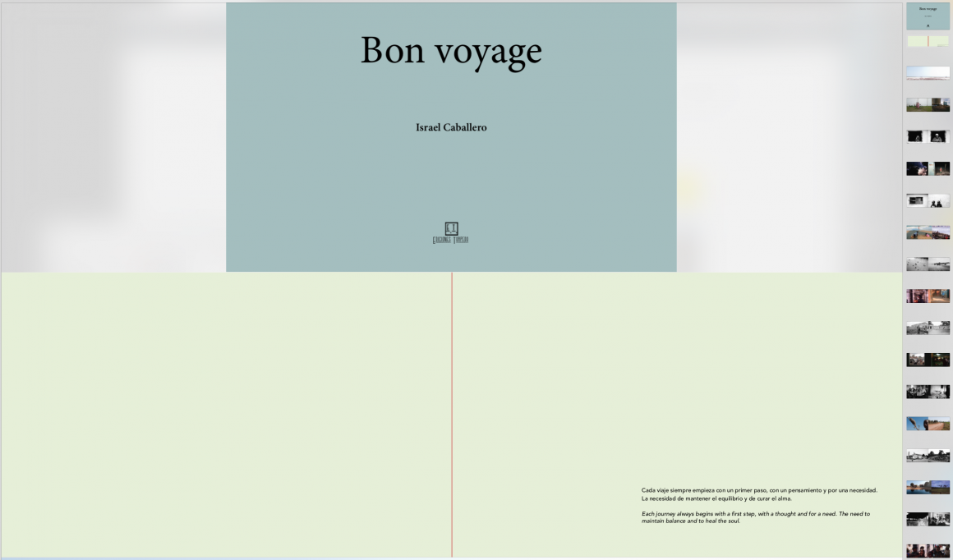This screenshot has height=560, width=953.
Task: Go to the dark green spread thumbnail
Action: 928,360
